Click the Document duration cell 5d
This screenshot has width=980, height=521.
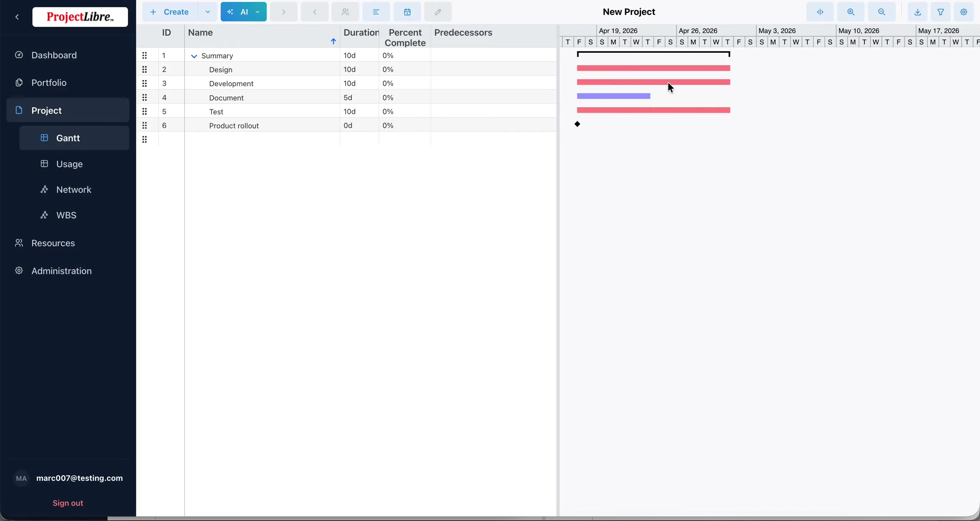point(359,98)
